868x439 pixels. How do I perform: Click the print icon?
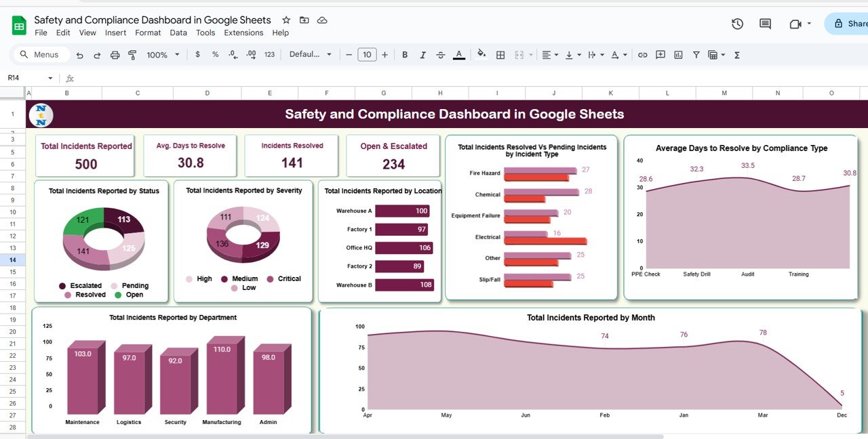tap(115, 55)
